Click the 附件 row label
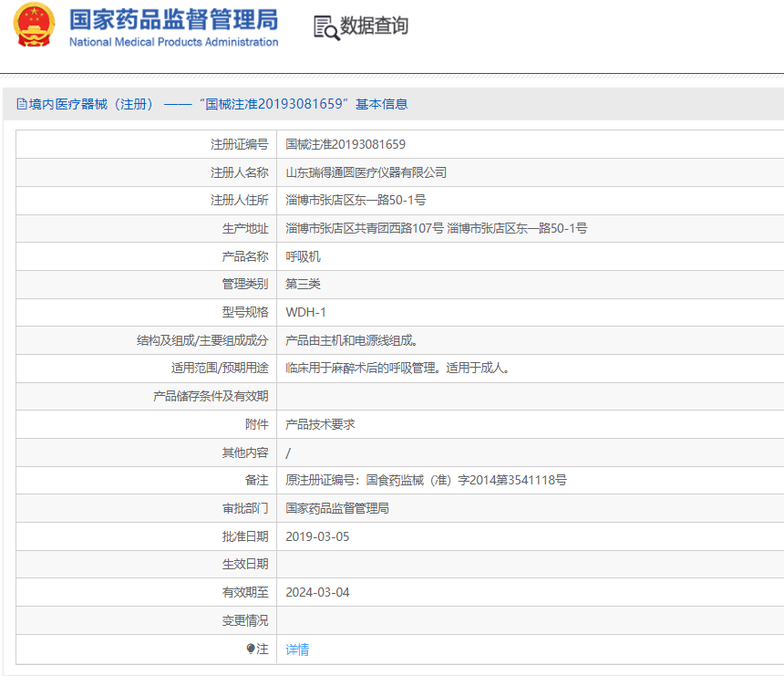Image resolution: width=784 pixels, height=676 pixels. (257, 424)
